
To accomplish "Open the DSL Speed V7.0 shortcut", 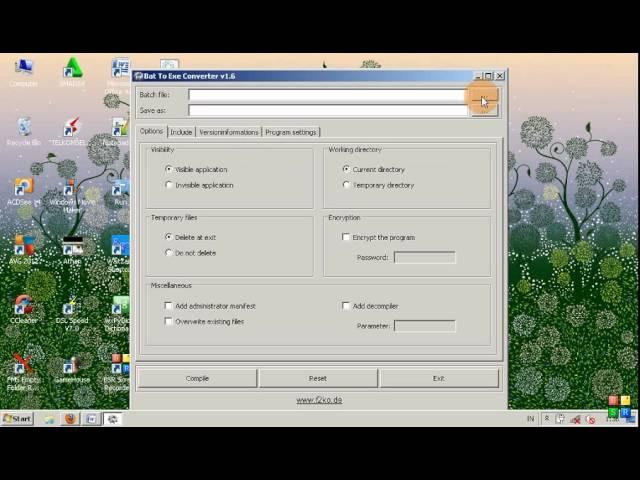I will (x=72, y=312).
